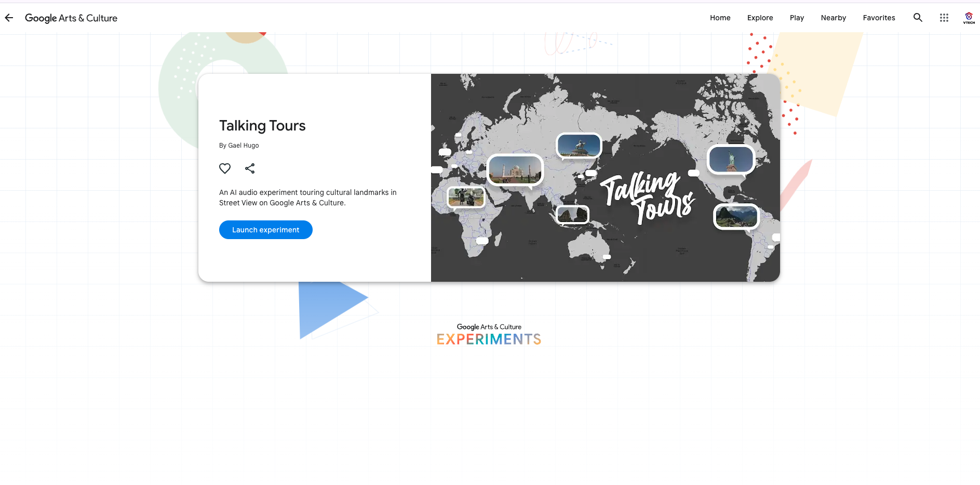Click the Launch experiment button
This screenshot has width=980, height=485.
point(266,230)
